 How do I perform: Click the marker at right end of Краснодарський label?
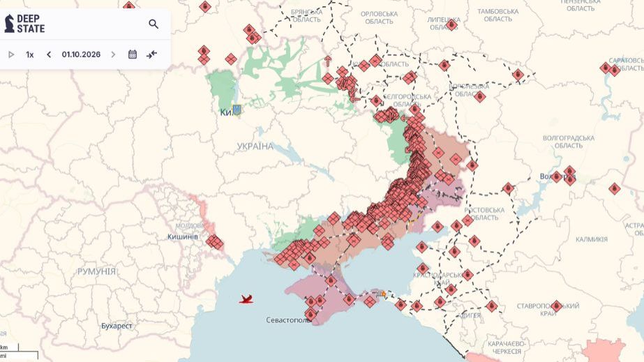click(x=467, y=275)
